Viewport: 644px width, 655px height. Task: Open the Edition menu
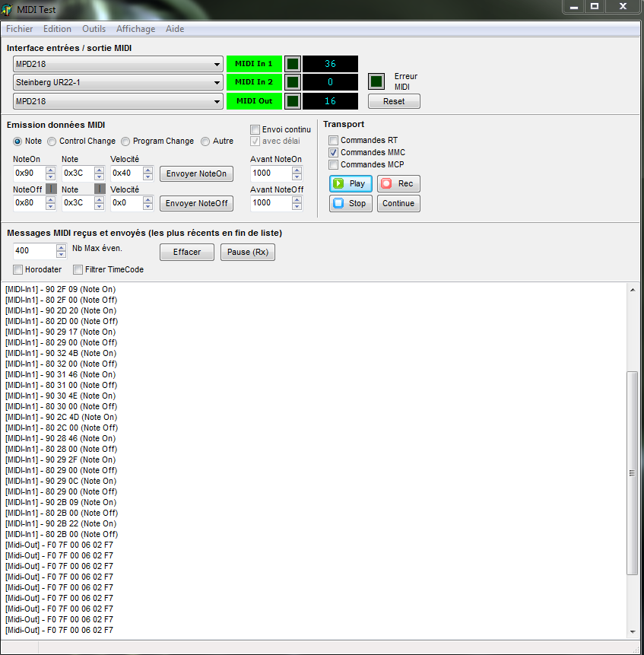(57, 29)
